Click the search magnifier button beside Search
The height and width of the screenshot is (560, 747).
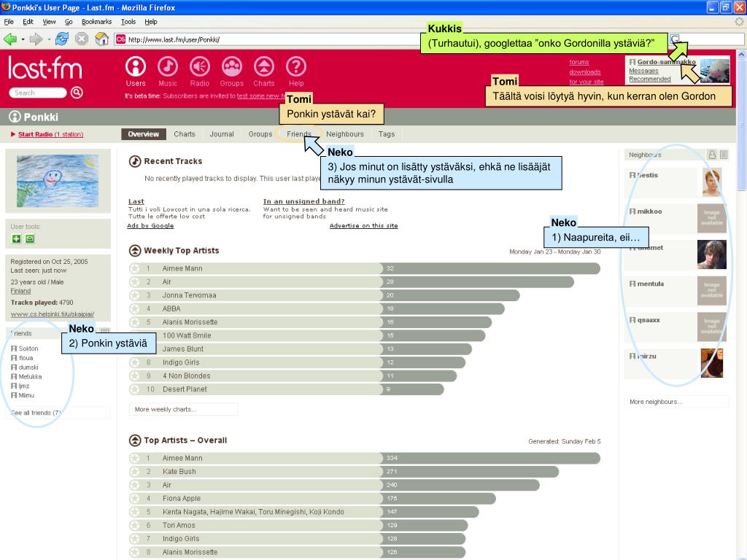pyautogui.click(x=77, y=93)
